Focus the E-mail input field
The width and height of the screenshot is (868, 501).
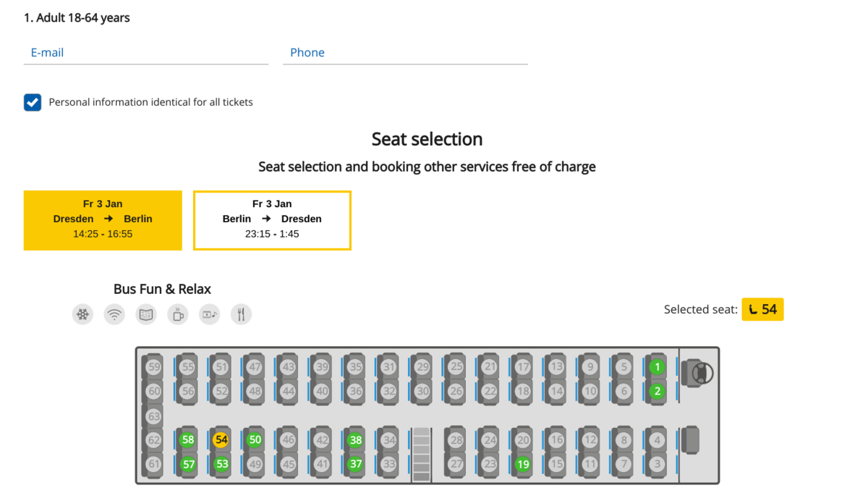coord(146,53)
